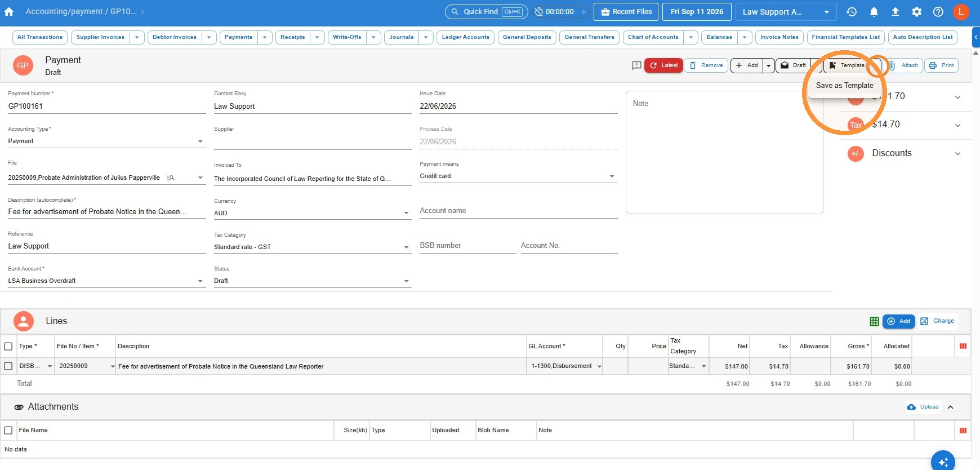Image resolution: width=980 pixels, height=470 pixels.
Task: Open the Financial Templates List tab
Action: tap(845, 37)
